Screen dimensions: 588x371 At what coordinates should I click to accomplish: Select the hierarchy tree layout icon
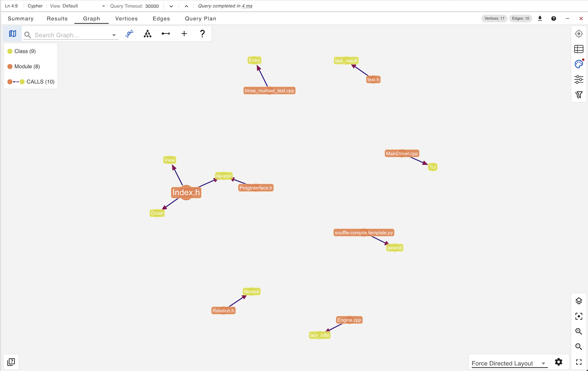[x=147, y=34]
